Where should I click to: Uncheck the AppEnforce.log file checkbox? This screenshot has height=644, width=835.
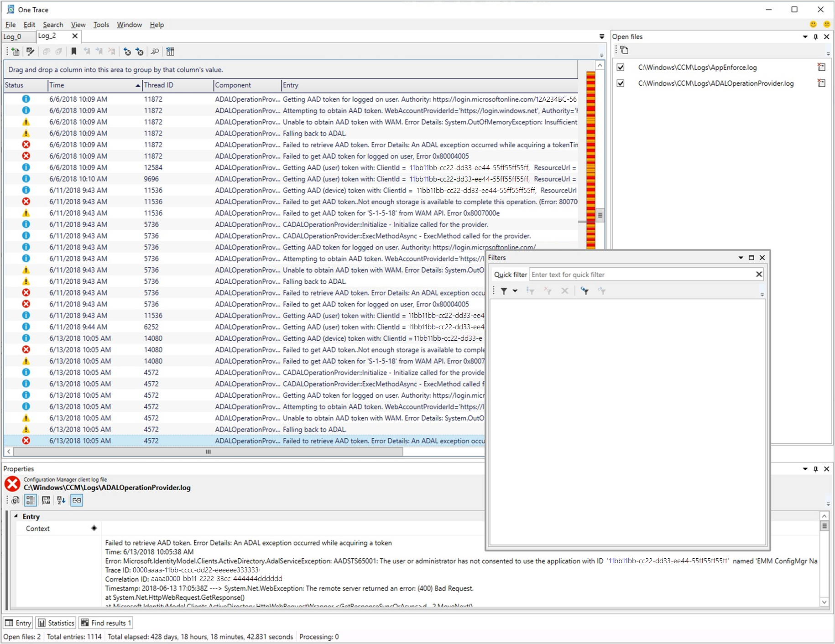pyautogui.click(x=621, y=68)
